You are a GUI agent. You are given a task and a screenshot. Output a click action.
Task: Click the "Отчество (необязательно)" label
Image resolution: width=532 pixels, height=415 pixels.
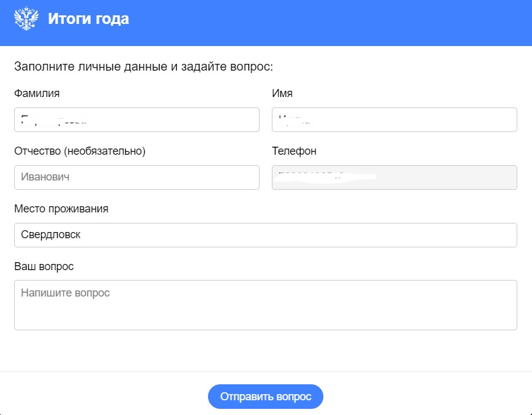80,151
